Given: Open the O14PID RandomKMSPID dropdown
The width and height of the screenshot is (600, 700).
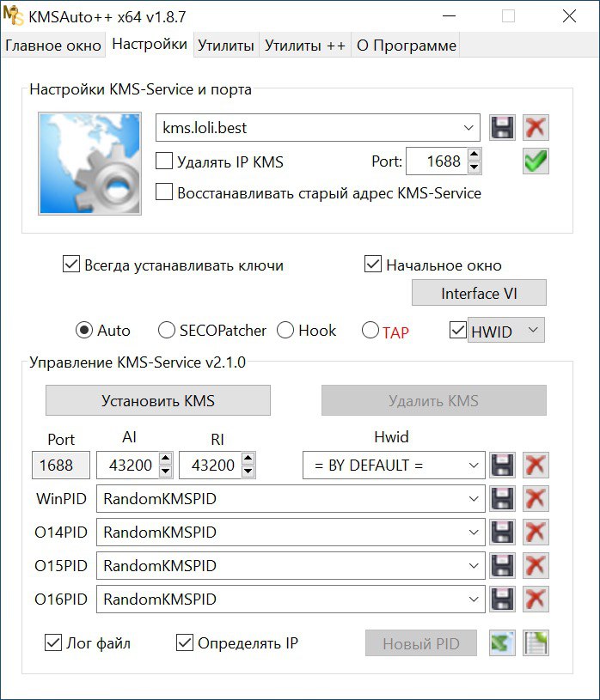Looking at the screenshot, I should pos(474,533).
